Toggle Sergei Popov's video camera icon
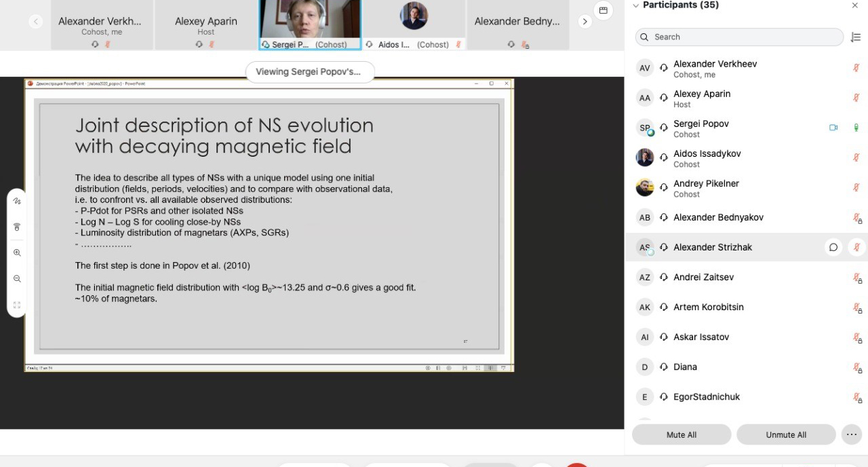The image size is (868, 467). pyautogui.click(x=833, y=128)
